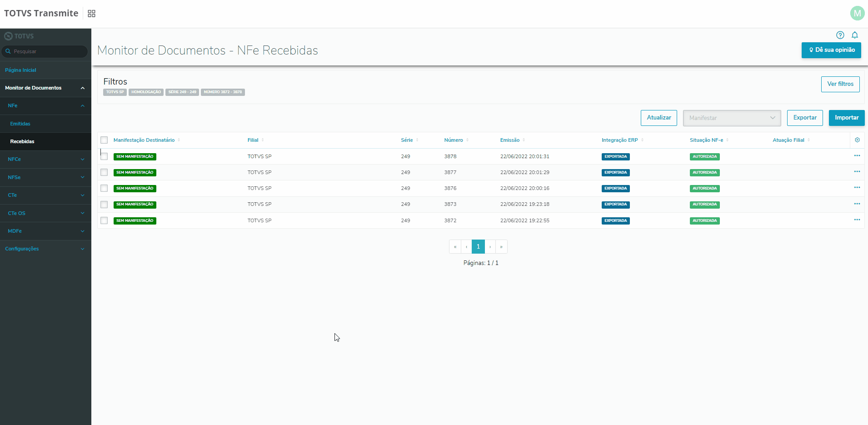The width and height of the screenshot is (868, 425).
Task: Open the app grid menu icon
Action: coord(91,14)
